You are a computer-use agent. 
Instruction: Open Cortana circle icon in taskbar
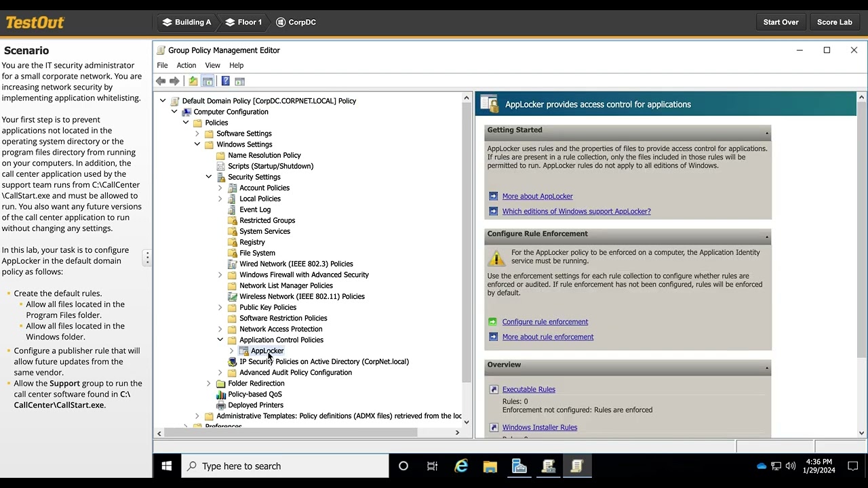click(x=403, y=466)
